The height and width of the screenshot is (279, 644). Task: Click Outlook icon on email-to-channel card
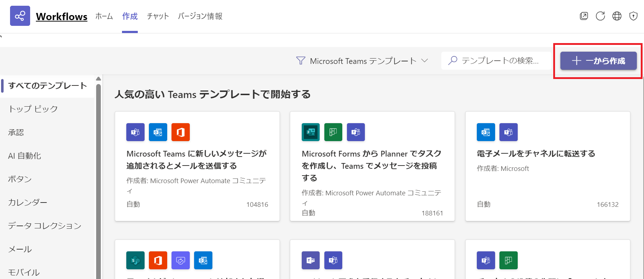(x=486, y=132)
